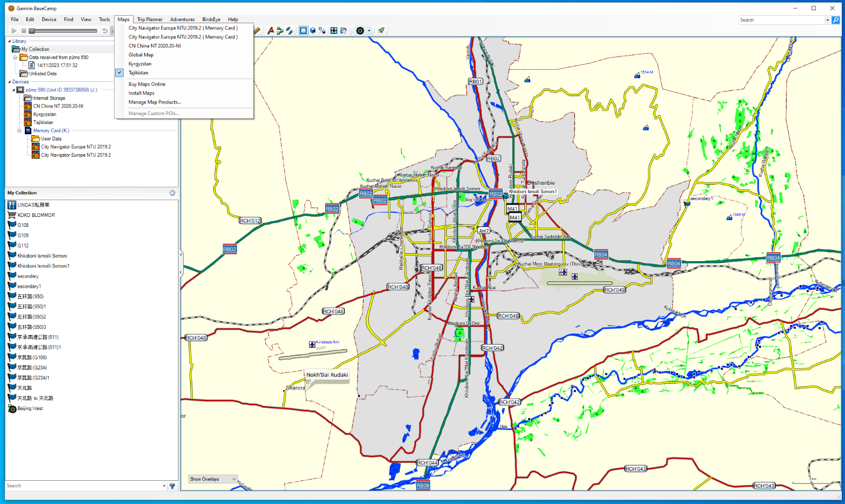
Task: Click the measure ruler tool icon
Action: click(257, 31)
